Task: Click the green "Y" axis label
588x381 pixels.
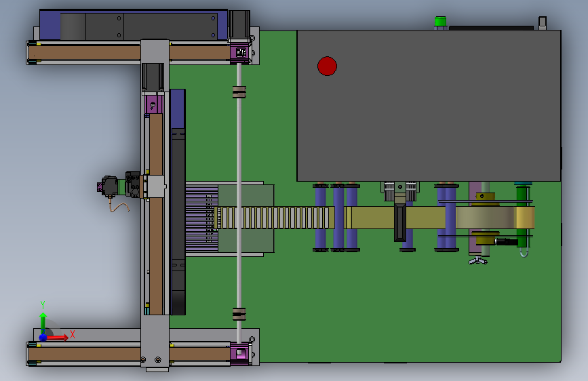Action: [43, 304]
